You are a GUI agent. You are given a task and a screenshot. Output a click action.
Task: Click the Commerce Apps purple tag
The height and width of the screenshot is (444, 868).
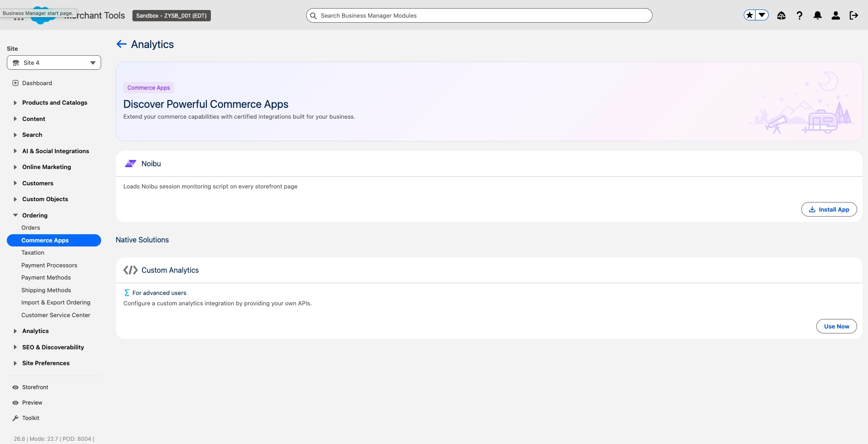[x=149, y=87]
